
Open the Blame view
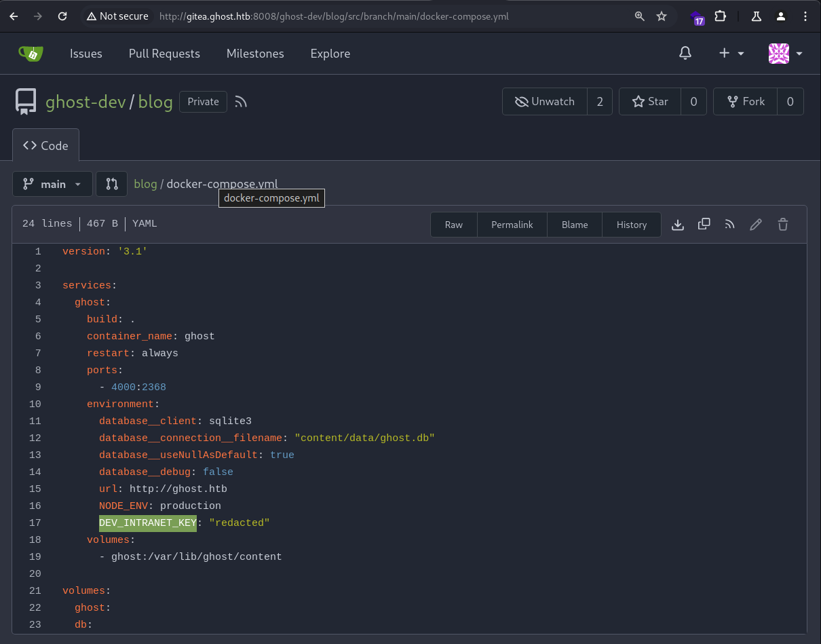point(575,225)
